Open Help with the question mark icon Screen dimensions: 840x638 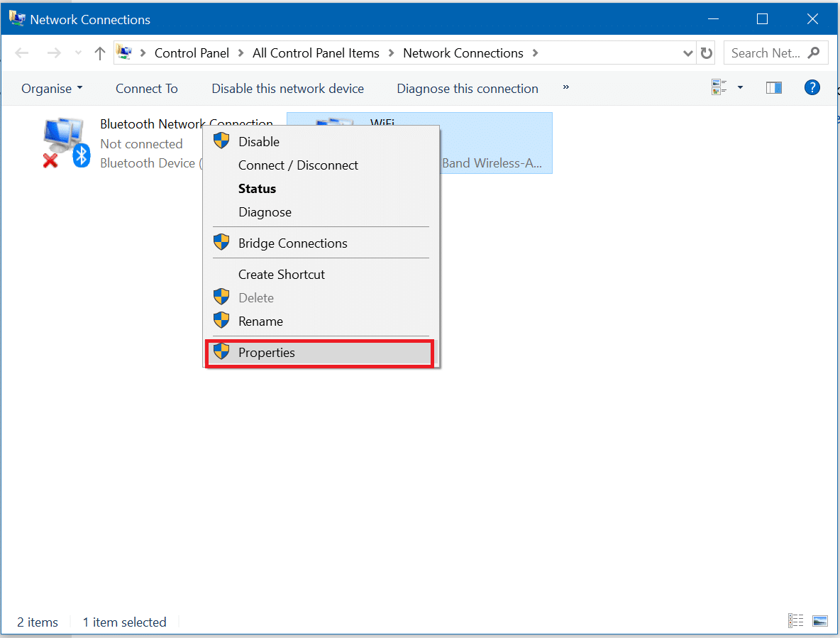coord(812,88)
